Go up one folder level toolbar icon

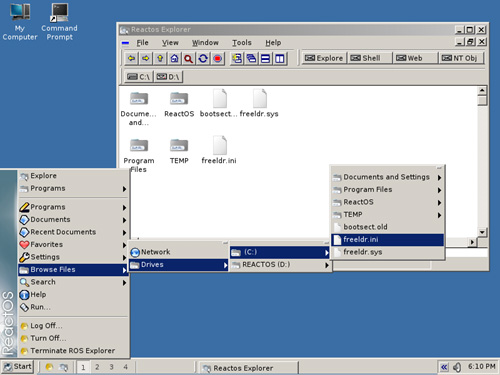click(x=160, y=59)
